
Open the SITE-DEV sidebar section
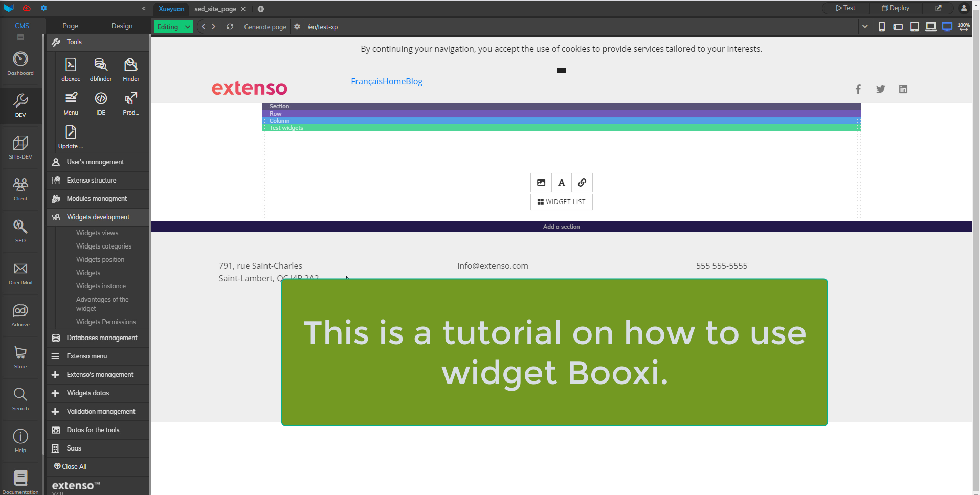point(20,147)
